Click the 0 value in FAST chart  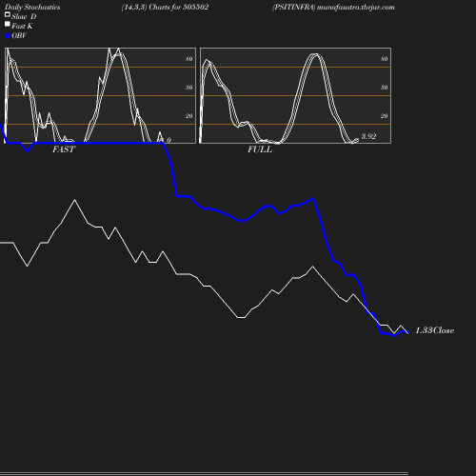pyautogui.click(x=169, y=140)
